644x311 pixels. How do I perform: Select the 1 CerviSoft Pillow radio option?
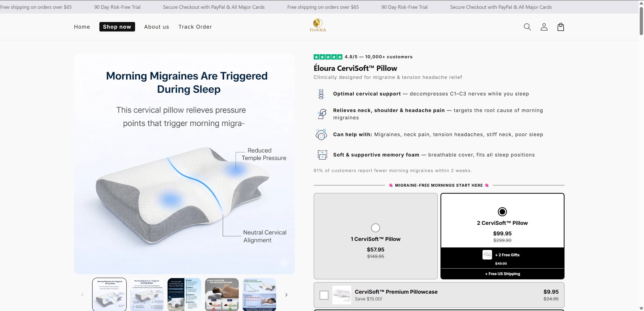click(x=375, y=228)
